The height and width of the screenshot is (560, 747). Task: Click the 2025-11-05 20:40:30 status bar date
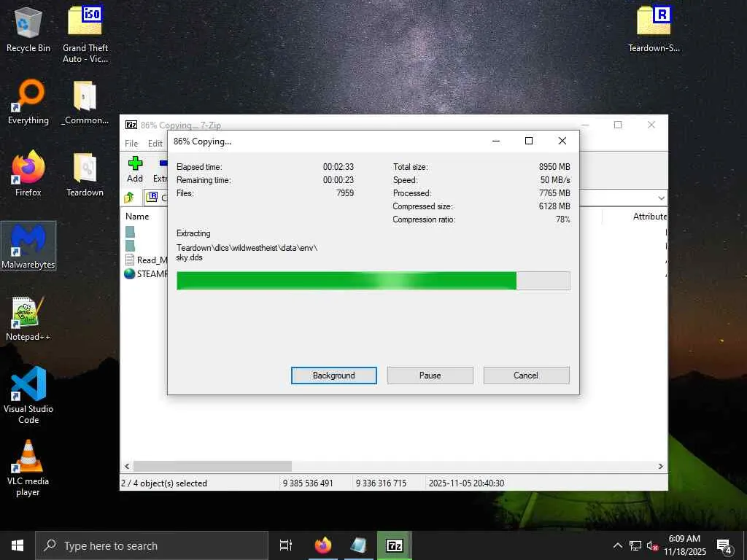click(x=466, y=483)
